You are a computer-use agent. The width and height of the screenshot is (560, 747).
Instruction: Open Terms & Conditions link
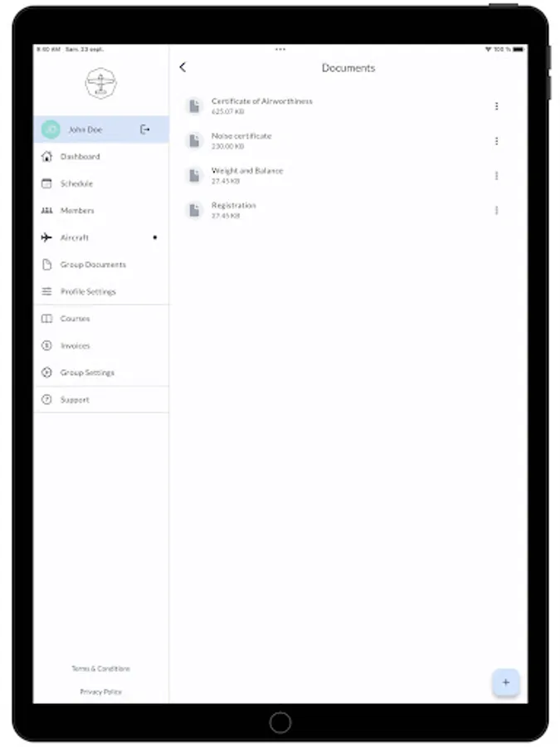(100, 668)
